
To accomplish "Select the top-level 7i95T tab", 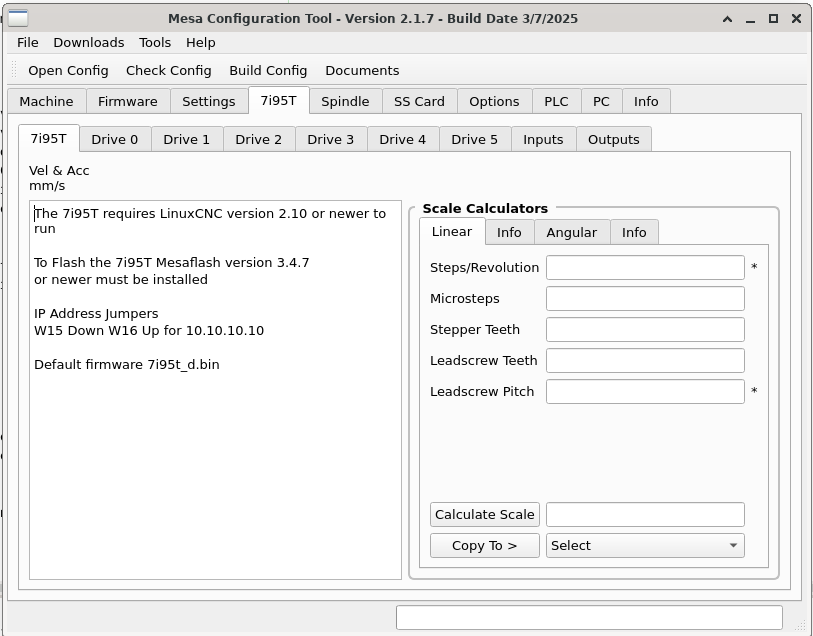I will click(x=279, y=100).
